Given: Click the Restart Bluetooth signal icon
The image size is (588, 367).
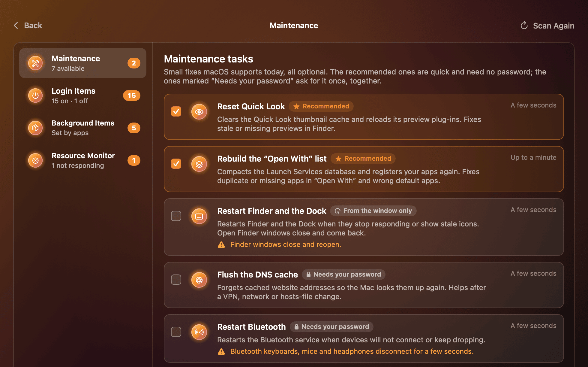Looking at the screenshot, I should coord(199,332).
